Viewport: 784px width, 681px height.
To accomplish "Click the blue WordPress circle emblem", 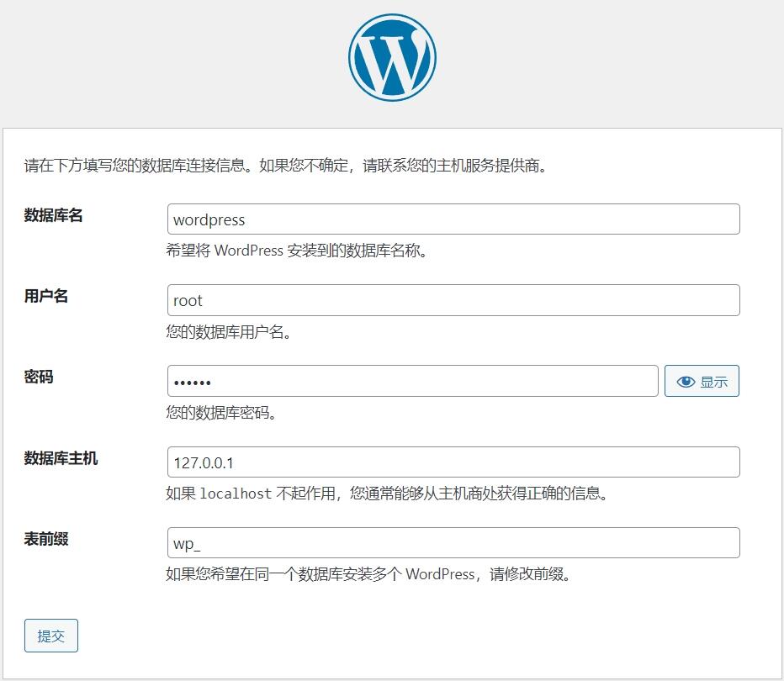I will click(x=391, y=56).
